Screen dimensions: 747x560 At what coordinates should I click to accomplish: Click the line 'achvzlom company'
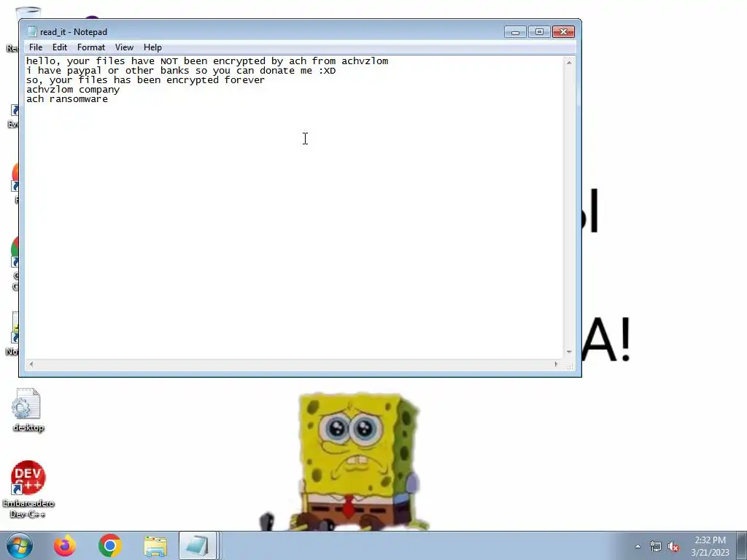click(73, 90)
